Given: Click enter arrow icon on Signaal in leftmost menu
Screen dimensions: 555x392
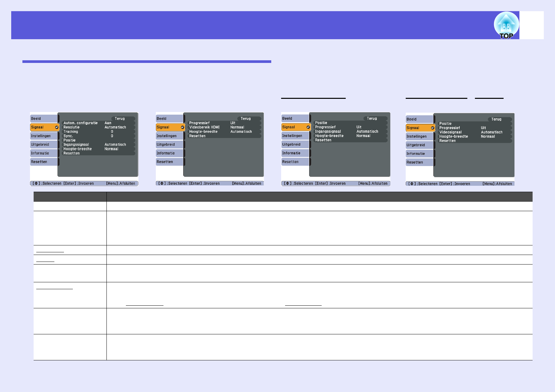Looking at the screenshot, I should [56, 127].
